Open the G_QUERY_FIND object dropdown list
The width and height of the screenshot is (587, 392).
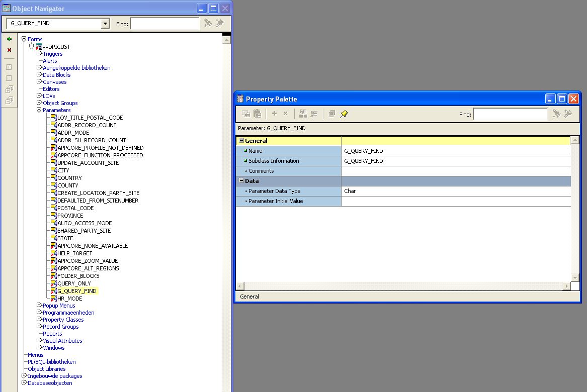105,24
